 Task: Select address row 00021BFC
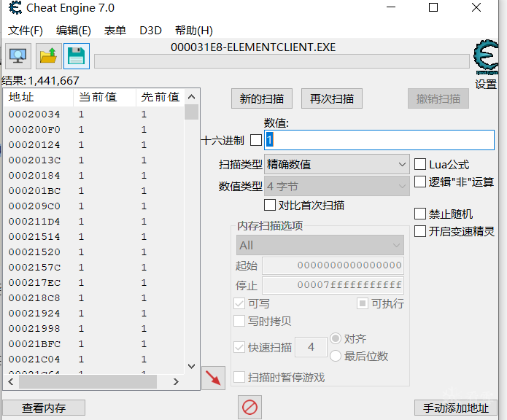[94, 343]
